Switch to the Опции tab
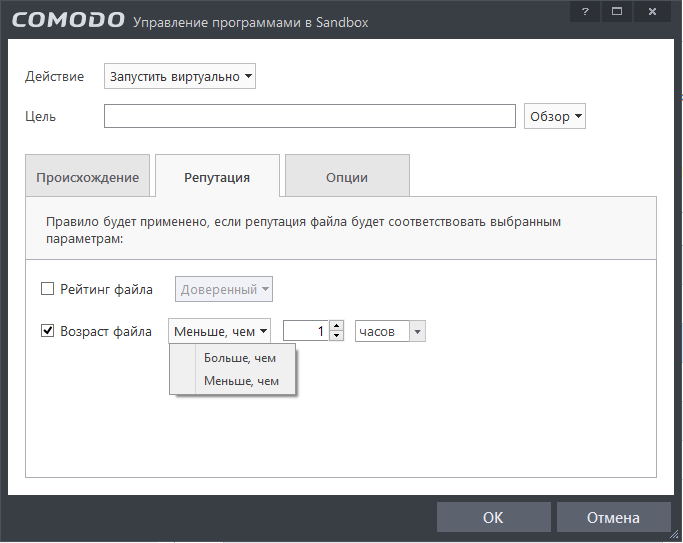Image resolution: width=683 pixels, height=543 pixels. 347,177
